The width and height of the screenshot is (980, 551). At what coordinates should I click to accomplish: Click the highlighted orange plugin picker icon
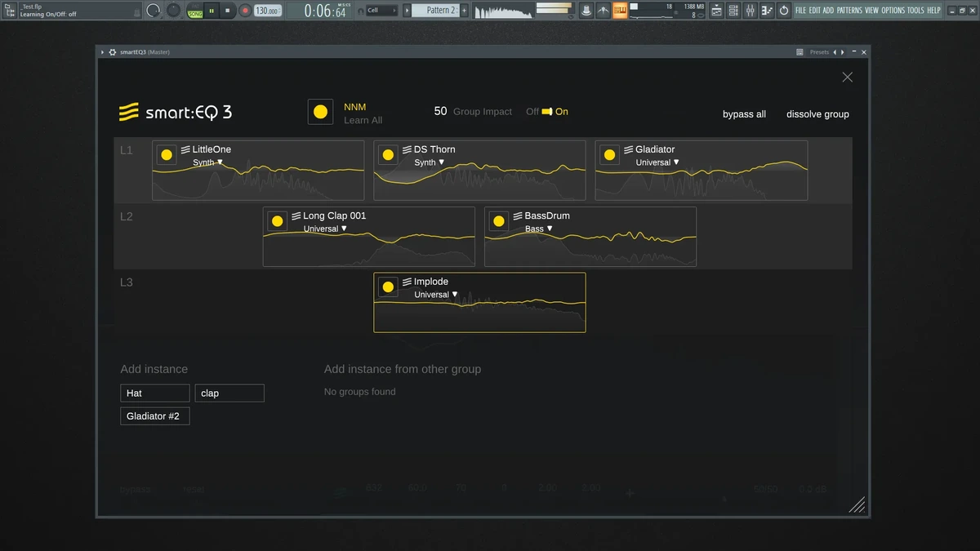point(621,11)
